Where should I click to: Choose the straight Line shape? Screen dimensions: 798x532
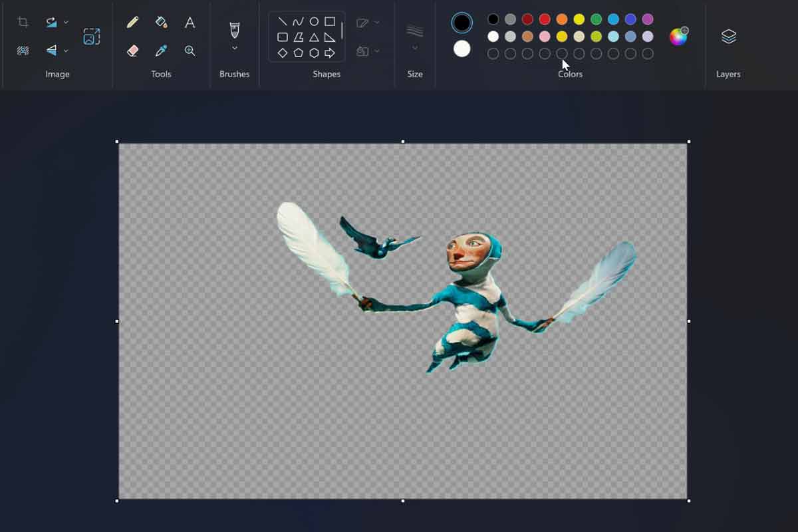click(x=283, y=21)
